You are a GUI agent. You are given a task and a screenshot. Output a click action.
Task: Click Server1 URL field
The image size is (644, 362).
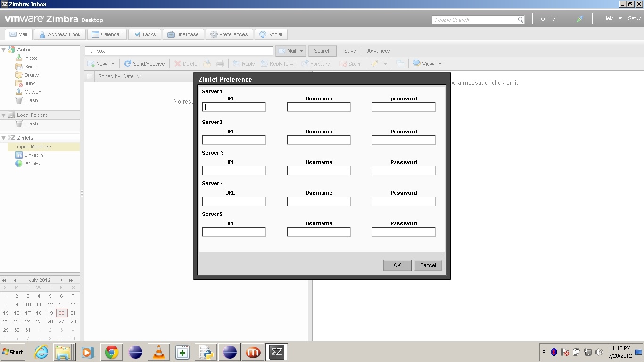234,107
